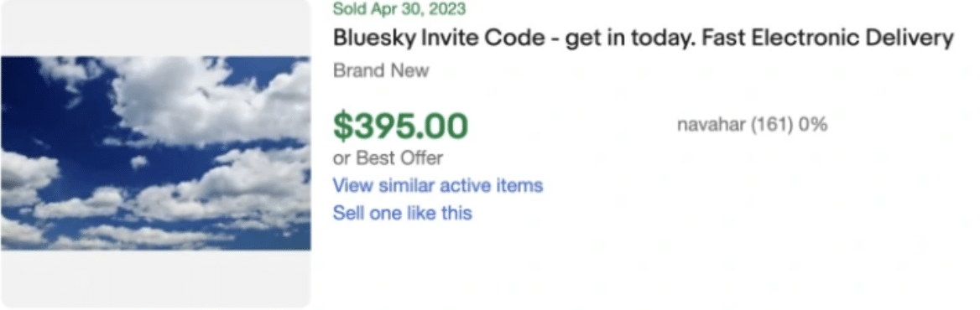Open the Bluesky Invite Code listing title

tap(643, 39)
